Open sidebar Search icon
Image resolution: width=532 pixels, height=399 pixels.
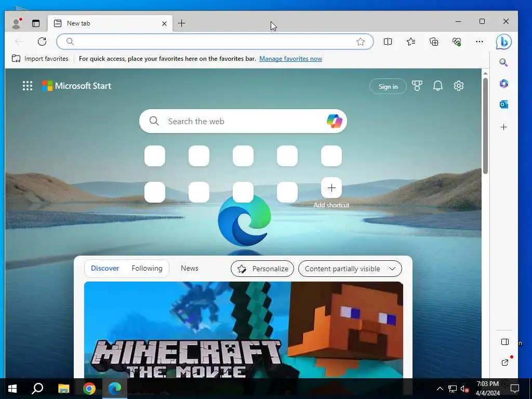click(x=503, y=62)
